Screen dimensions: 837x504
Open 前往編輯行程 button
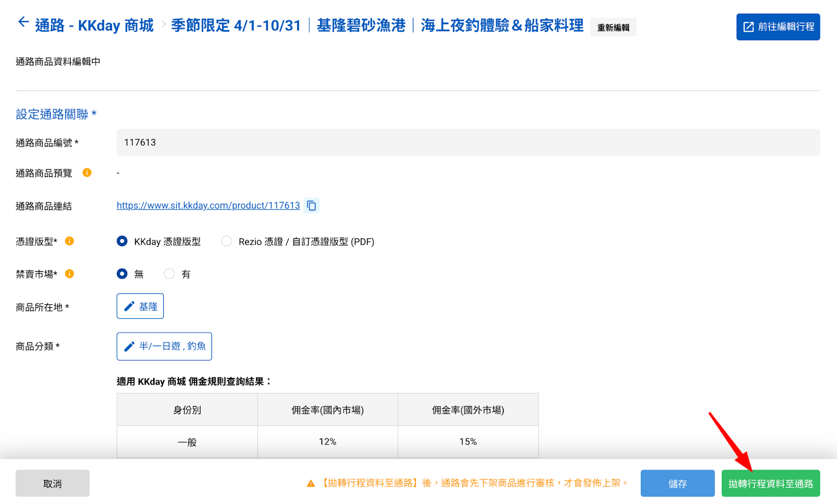point(778,27)
